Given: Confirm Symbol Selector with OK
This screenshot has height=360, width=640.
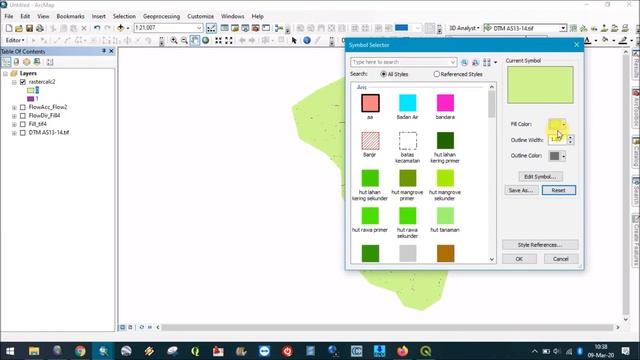Looking at the screenshot, I should click(519, 259).
